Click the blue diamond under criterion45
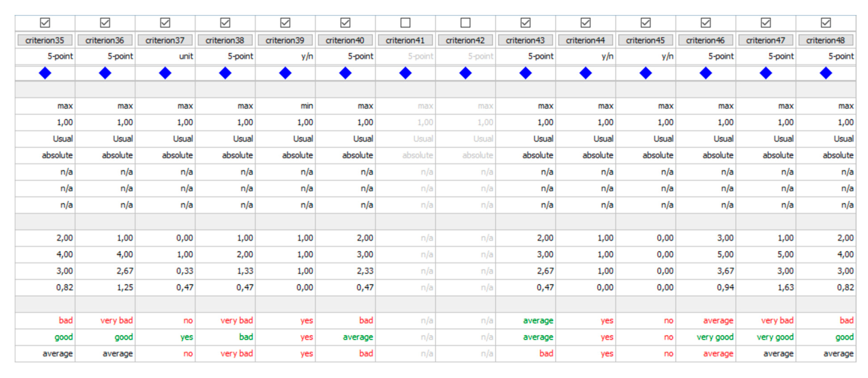Image resolution: width=868 pixels, height=378 pixels. pos(645,73)
